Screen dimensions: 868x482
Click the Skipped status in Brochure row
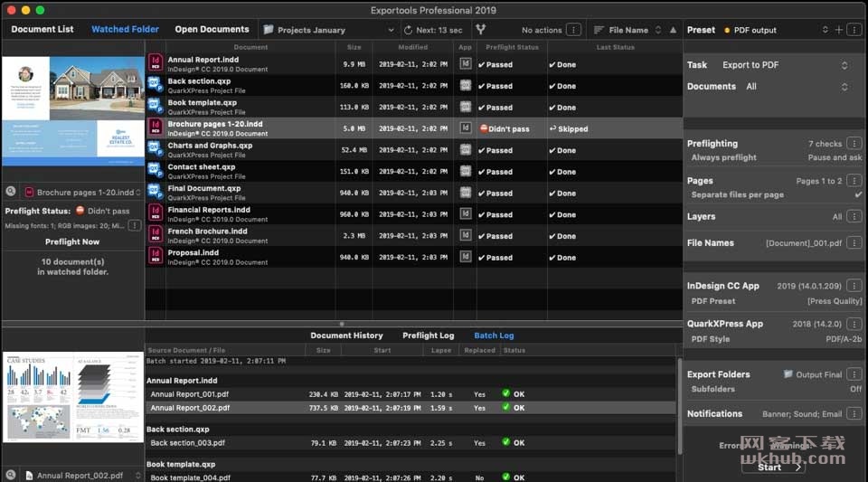pyautogui.click(x=569, y=129)
